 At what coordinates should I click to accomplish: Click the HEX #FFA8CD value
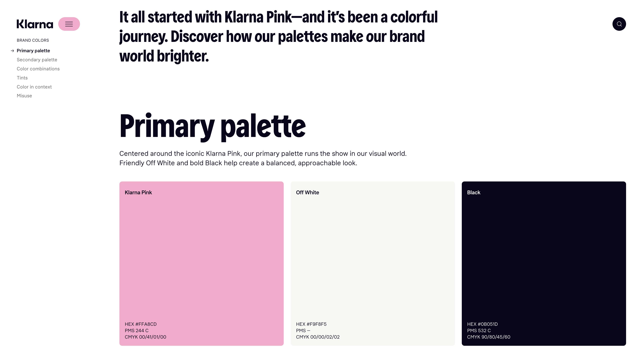click(x=141, y=324)
